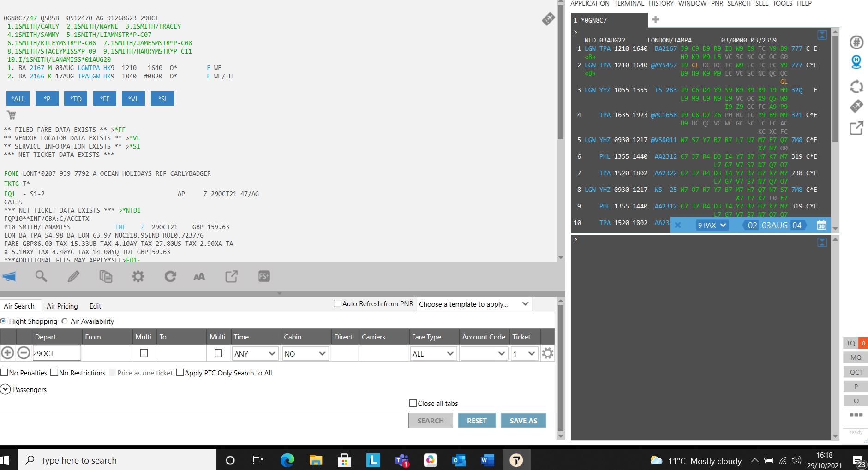Tick the Multi checkbox next to the To field
Screen dimensions: 868x470
pos(218,353)
